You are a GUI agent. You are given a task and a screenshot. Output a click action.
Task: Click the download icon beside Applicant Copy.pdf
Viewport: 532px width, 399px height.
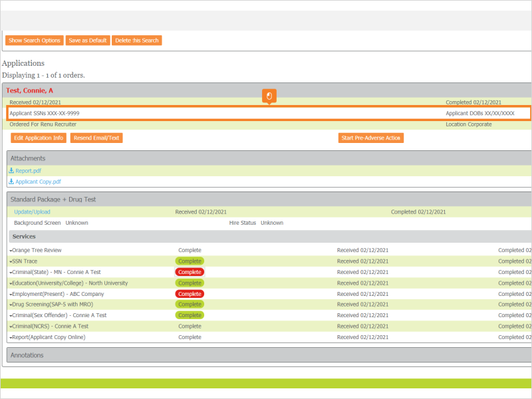pyautogui.click(x=11, y=181)
